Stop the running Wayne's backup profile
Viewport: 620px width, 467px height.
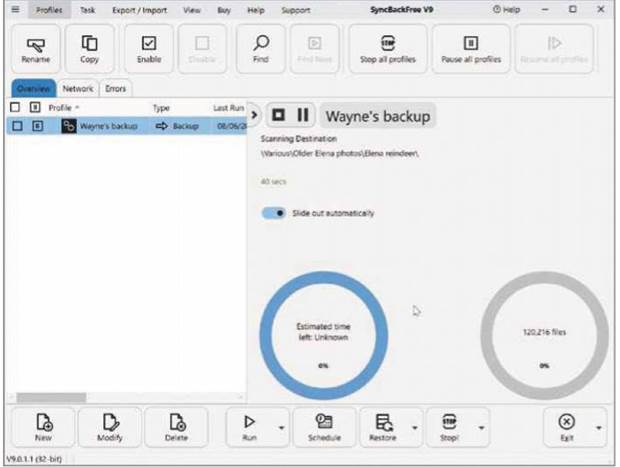pos(278,115)
